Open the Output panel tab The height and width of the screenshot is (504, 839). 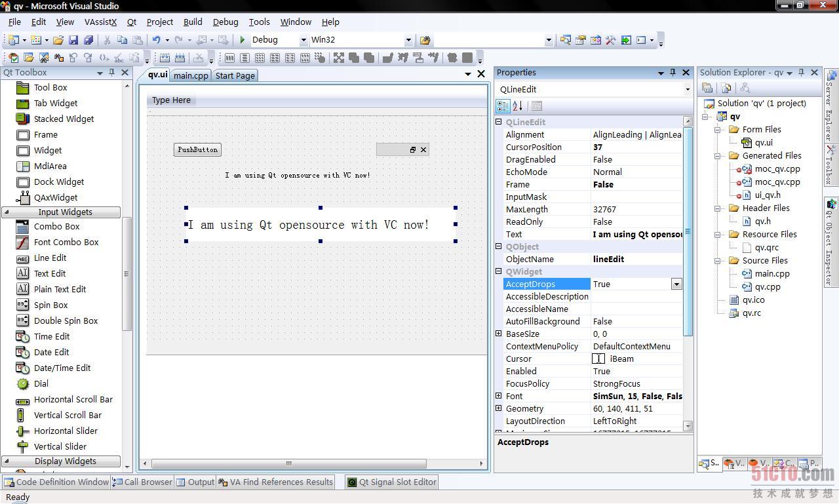pos(195,482)
